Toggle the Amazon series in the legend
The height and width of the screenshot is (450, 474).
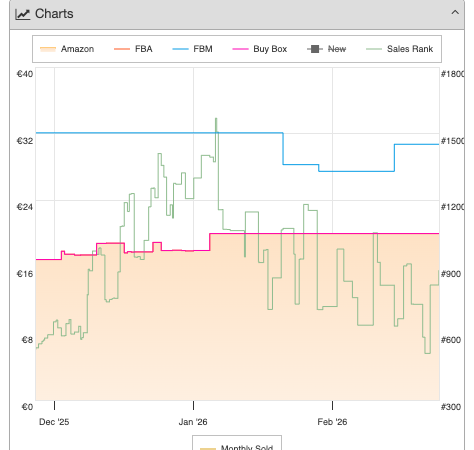(x=67, y=49)
